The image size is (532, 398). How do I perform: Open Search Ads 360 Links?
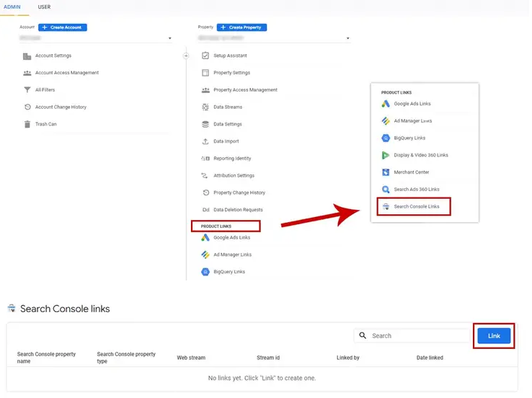417,190
